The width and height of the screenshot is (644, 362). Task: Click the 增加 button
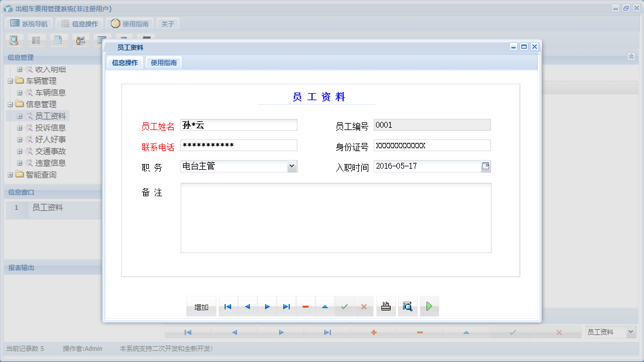click(x=201, y=306)
